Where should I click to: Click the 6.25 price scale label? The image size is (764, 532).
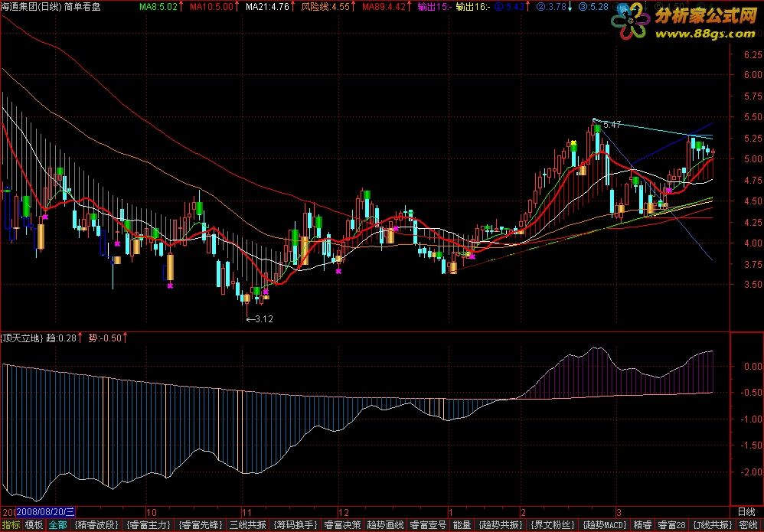[x=753, y=54]
